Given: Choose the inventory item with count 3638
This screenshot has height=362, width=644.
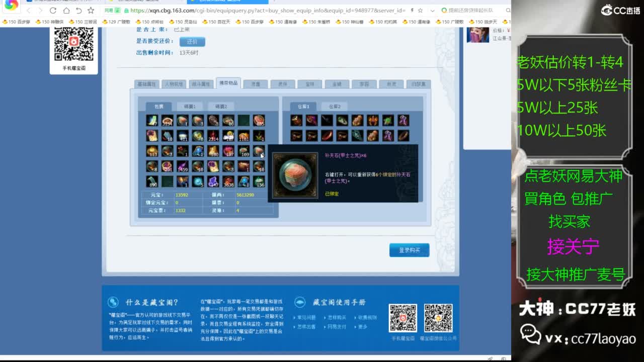Looking at the screenshot, I should (x=228, y=181).
